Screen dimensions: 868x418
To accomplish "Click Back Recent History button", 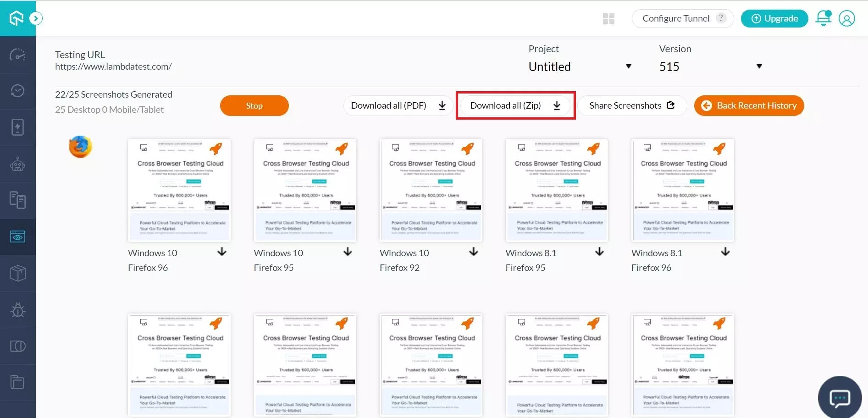I will tap(749, 106).
